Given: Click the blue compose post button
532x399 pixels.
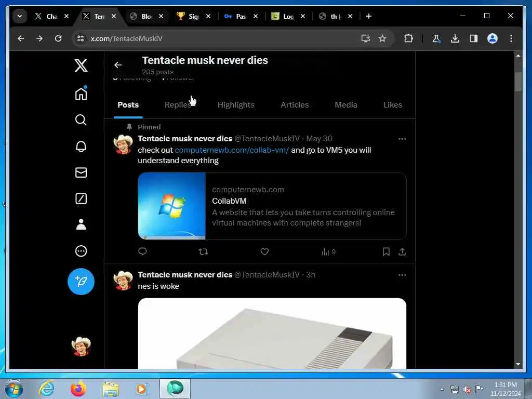Looking at the screenshot, I should (81, 281).
